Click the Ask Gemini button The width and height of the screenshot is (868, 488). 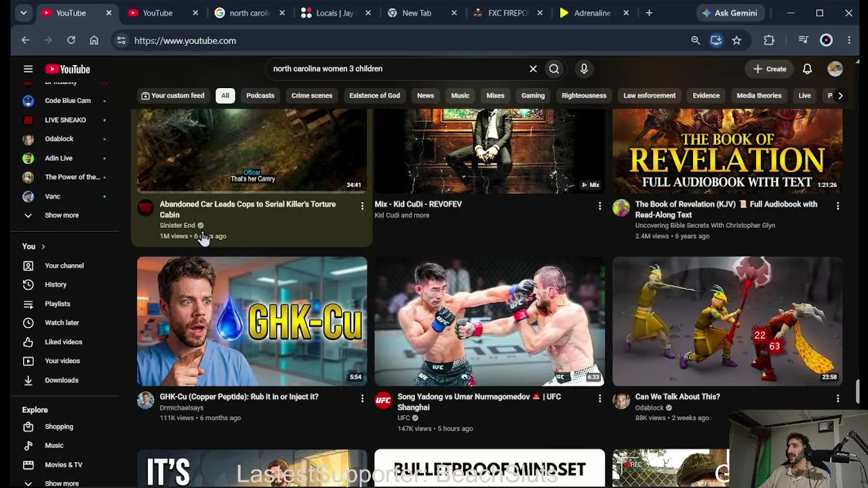point(730,13)
